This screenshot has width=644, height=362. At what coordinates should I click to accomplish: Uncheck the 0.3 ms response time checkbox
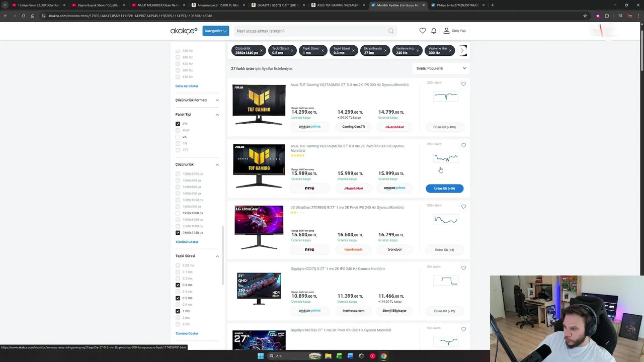pos(178,285)
